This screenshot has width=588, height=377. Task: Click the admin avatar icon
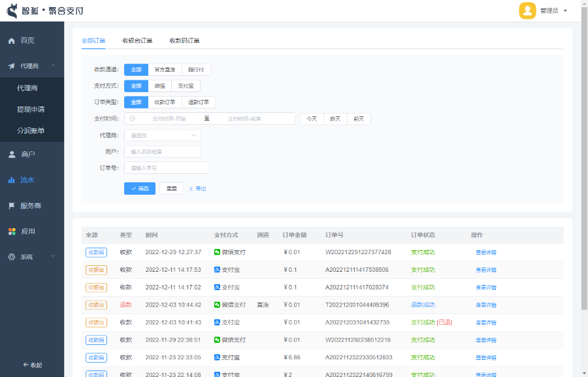[x=527, y=10]
